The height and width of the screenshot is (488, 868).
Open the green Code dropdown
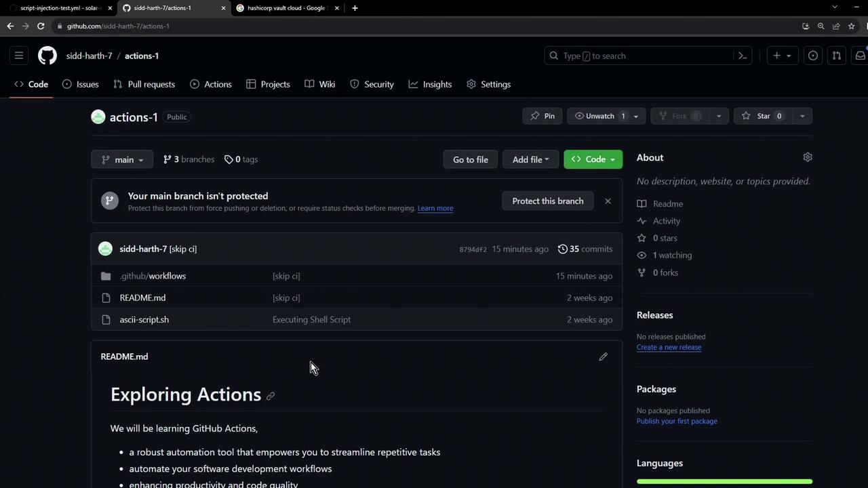point(593,159)
